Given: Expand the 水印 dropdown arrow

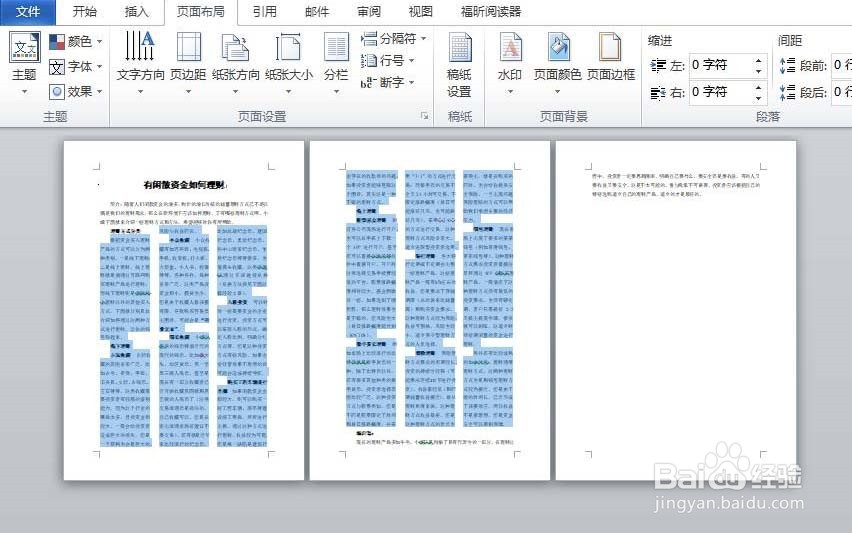Looking at the screenshot, I should click(x=510, y=92).
